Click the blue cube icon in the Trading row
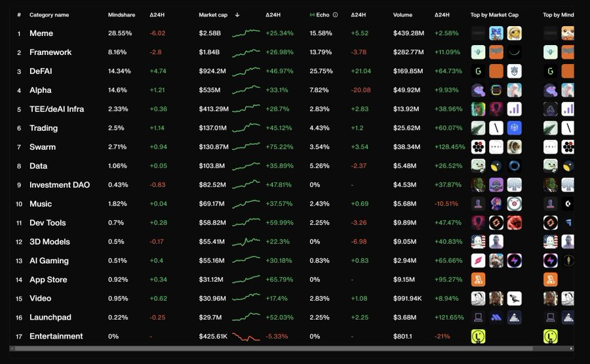The height and width of the screenshot is (364, 590). tap(515, 128)
